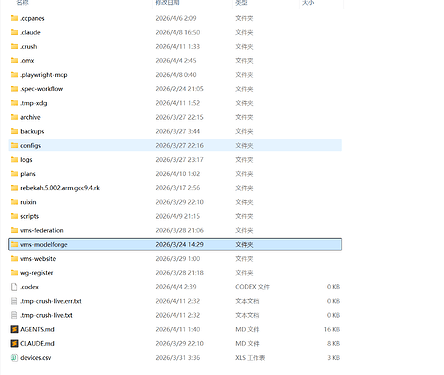Select the backups folder name
Image resolution: width=444 pixels, height=375 pixels.
click(x=32, y=131)
